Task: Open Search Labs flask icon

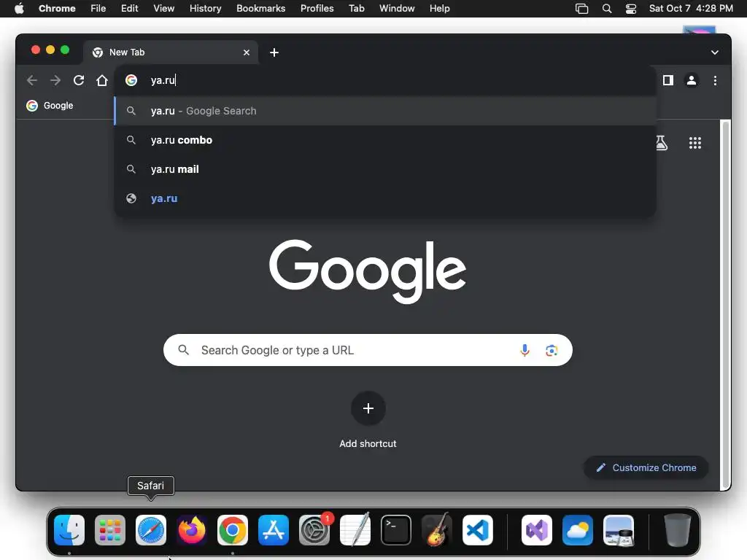Action: (661, 143)
